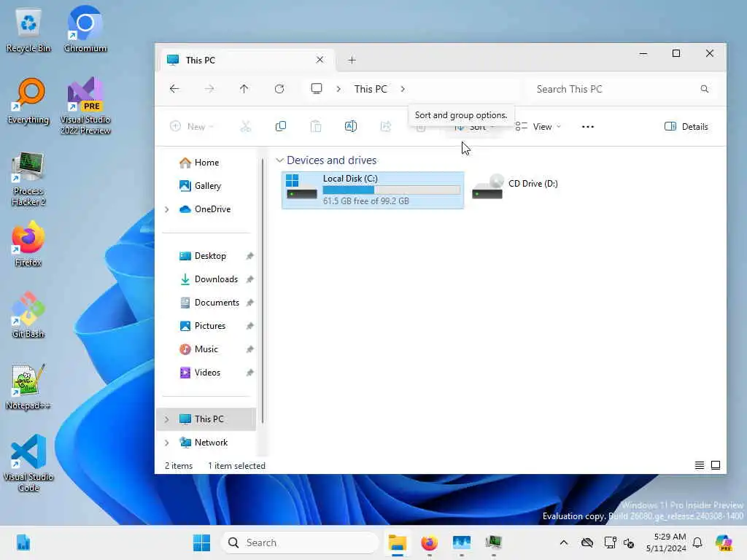The image size is (747, 560).
Task: Click the Copy toolbar icon
Action: [x=281, y=126]
